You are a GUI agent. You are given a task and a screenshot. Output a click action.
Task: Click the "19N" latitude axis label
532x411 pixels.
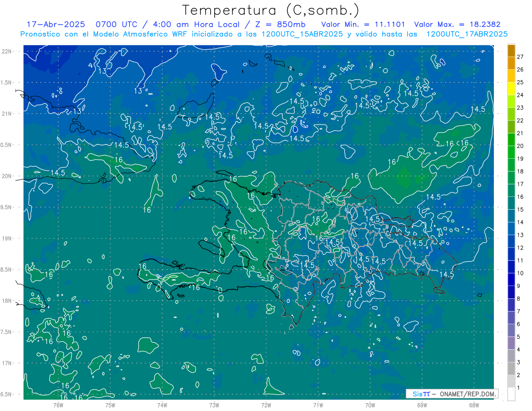(x=8, y=239)
